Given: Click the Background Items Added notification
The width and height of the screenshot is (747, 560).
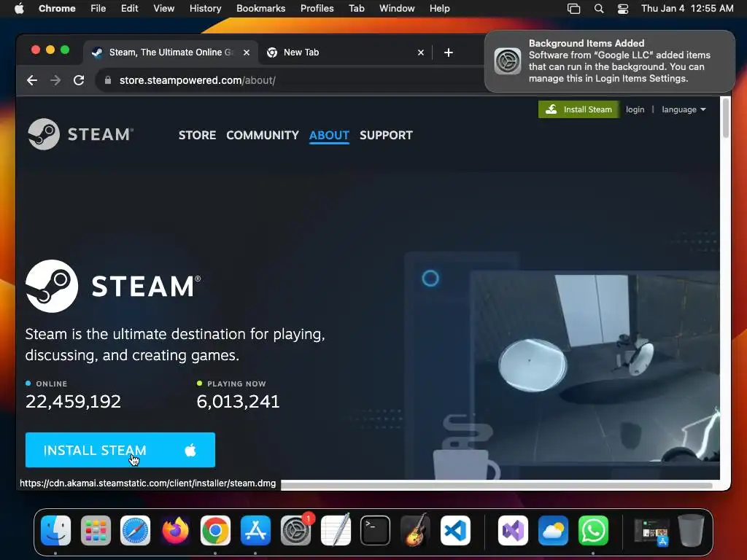Looking at the screenshot, I should click(610, 61).
